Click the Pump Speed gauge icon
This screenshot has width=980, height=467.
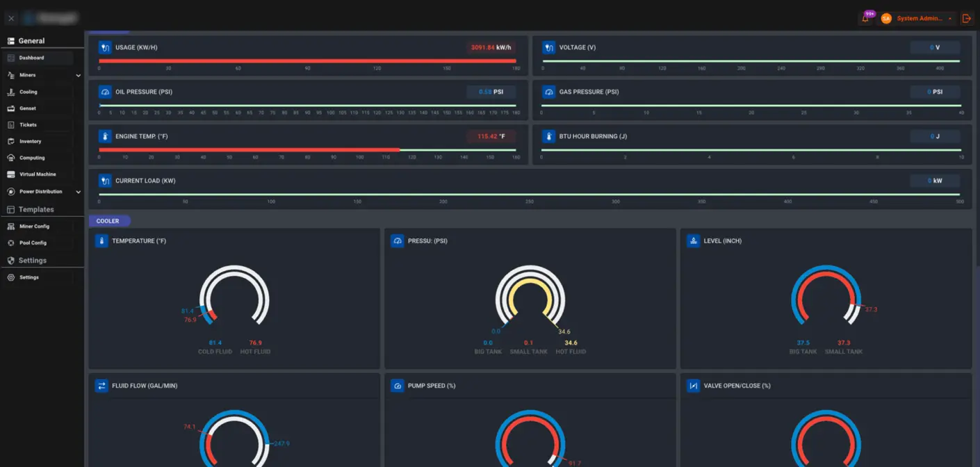pos(398,386)
